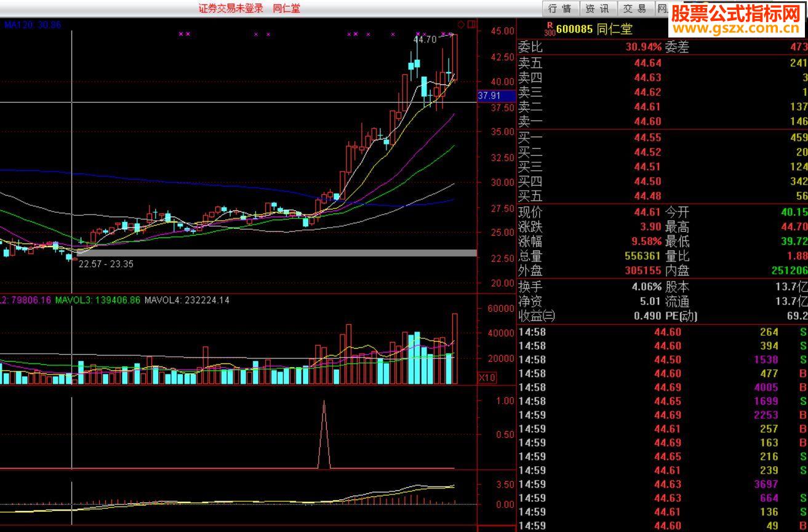Click the 同仁堂 name in the title bar
Viewport: 808px width, 532px height.
pos(287,8)
